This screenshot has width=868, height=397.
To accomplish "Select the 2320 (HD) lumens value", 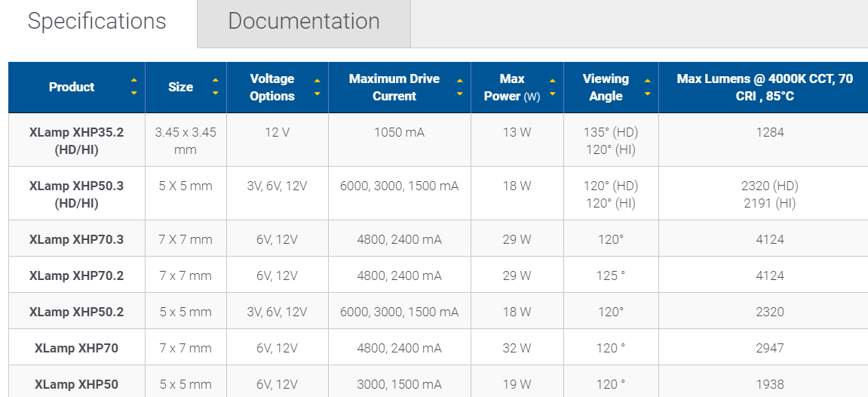I will click(x=770, y=186).
